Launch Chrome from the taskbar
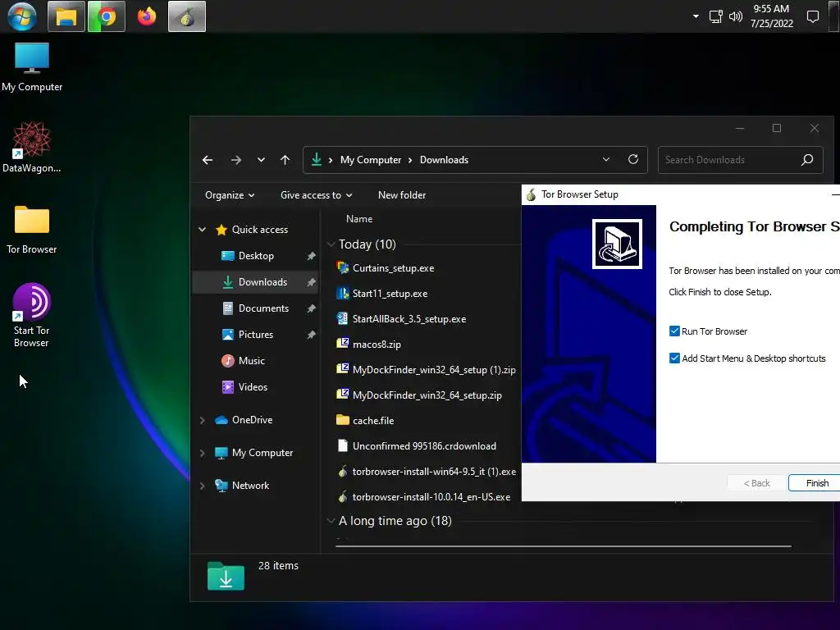Image resolution: width=840 pixels, height=630 pixels. pyautogui.click(x=107, y=16)
